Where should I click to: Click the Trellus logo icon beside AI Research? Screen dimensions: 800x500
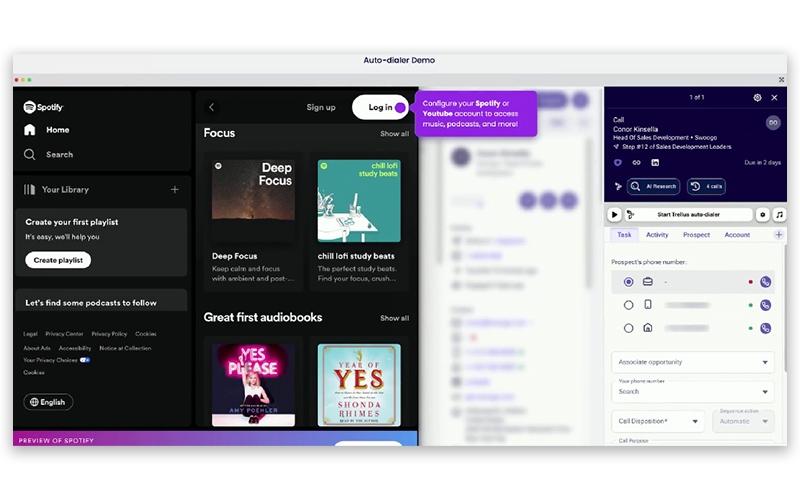coord(618,186)
